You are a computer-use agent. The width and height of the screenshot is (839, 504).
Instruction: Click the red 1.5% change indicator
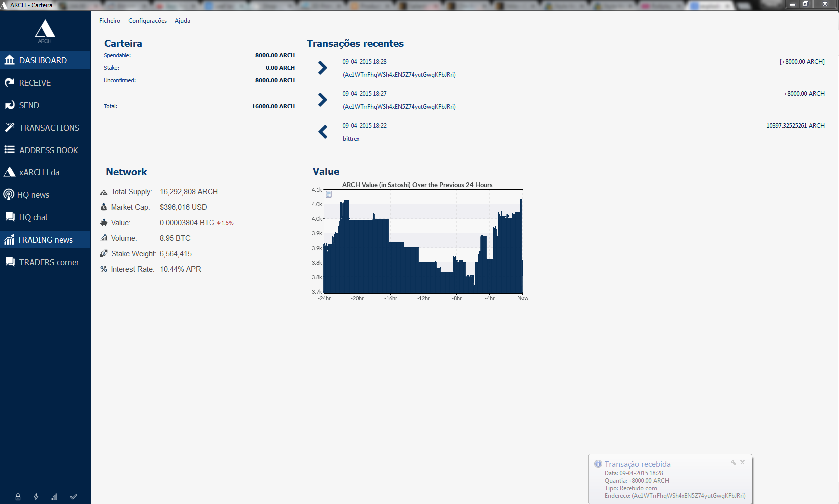pyautogui.click(x=225, y=223)
